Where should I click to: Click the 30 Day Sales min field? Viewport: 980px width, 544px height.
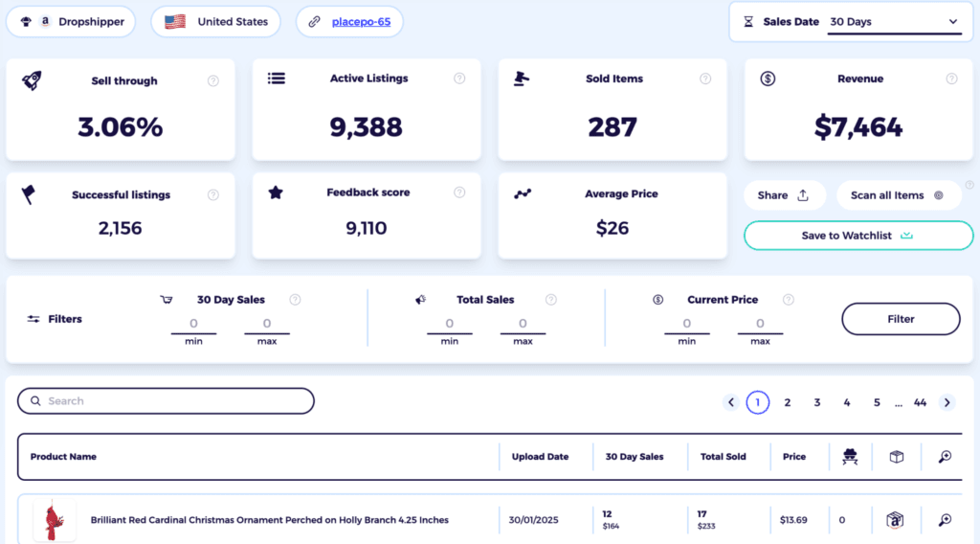[193, 324]
